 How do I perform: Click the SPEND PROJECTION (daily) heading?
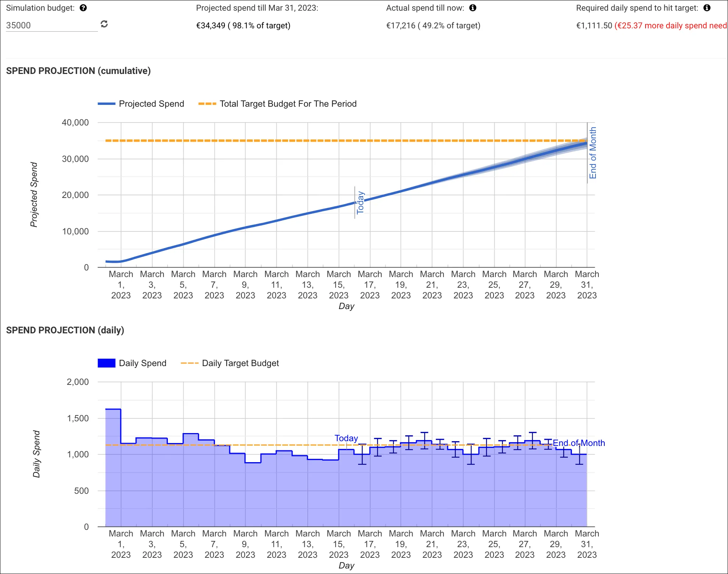[65, 330]
